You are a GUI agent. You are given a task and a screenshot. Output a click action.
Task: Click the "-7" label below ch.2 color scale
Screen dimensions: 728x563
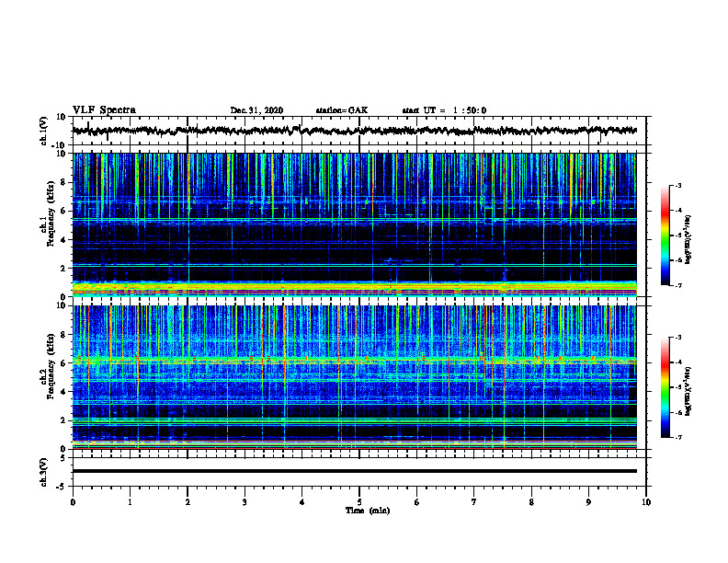click(677, 437)
